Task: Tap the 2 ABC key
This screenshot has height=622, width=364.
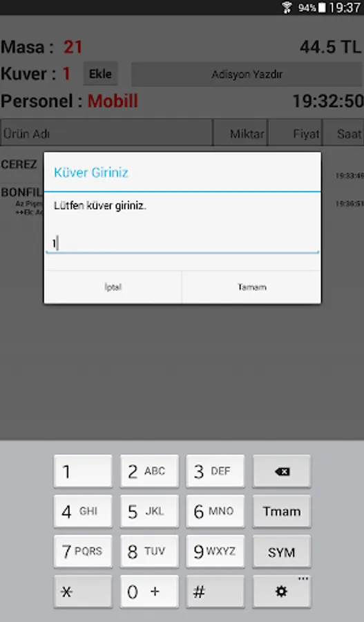Action: point(149,471)
